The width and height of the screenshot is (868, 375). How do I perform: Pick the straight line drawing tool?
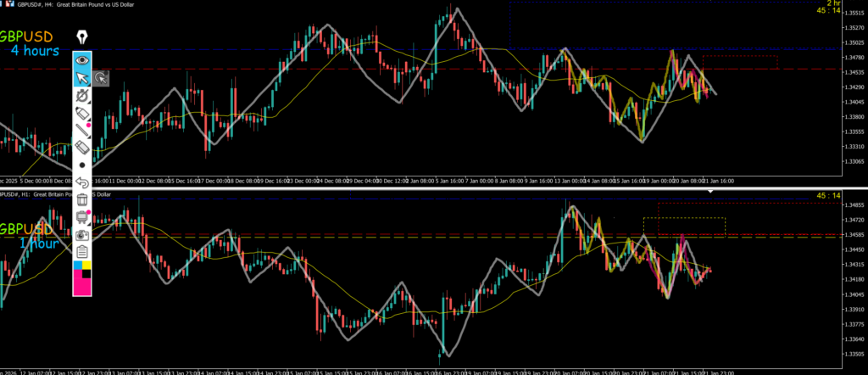coord(82,131)
